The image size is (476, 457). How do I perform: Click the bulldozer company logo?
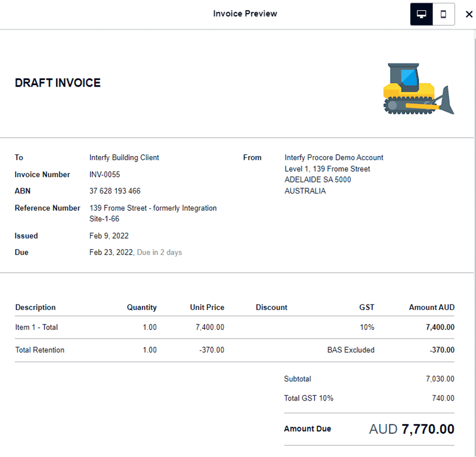tap(418, 89)
